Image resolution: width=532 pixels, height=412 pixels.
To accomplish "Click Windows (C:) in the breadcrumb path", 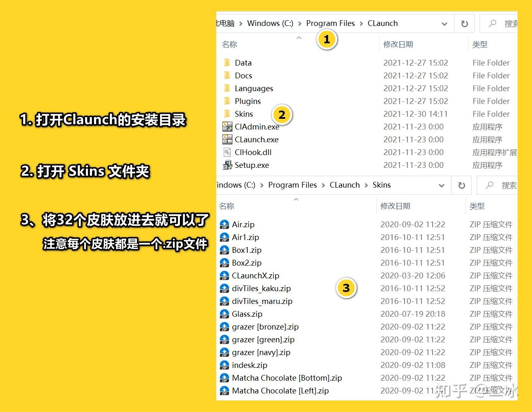I will tap(270, 24).
